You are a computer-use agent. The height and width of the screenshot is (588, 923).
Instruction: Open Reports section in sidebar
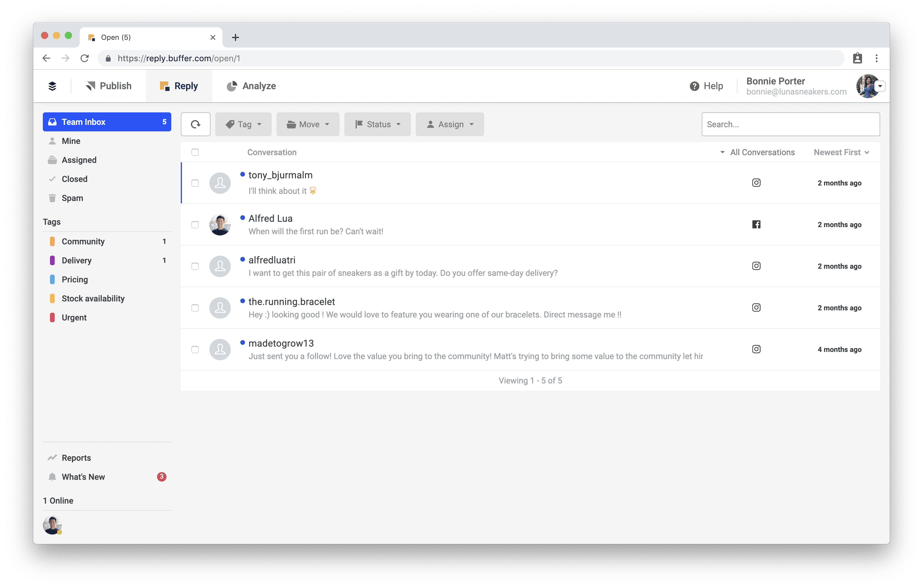(x=76, y=457)
